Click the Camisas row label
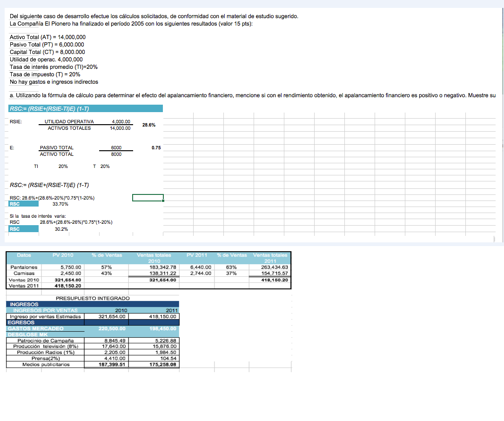504x421 pixels. click(24, 274)
